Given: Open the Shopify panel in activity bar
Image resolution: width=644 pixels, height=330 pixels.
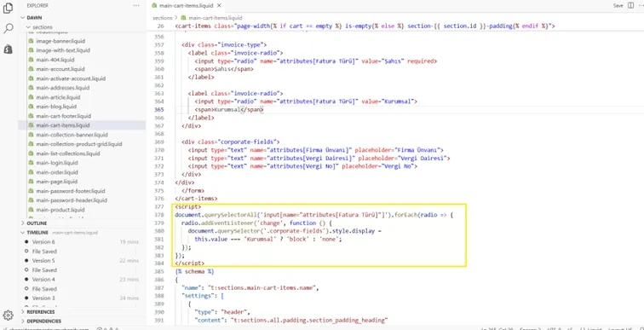Looking at the screenshot, I should point(8,49).
